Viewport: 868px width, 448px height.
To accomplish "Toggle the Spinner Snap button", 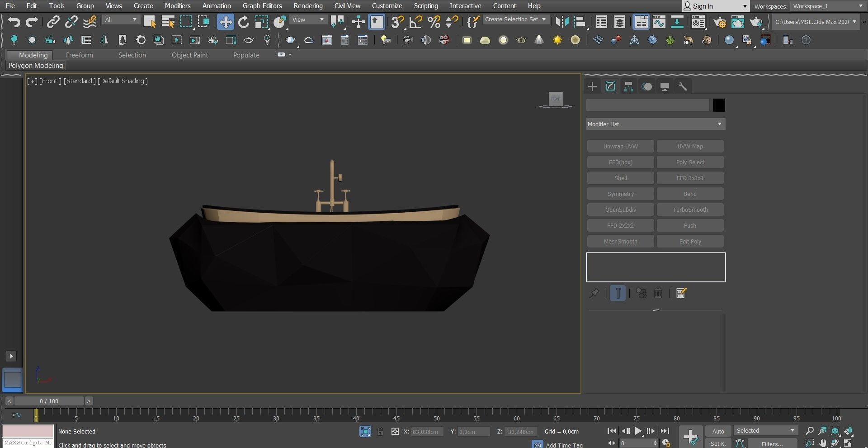I will (x=452, y=22).
